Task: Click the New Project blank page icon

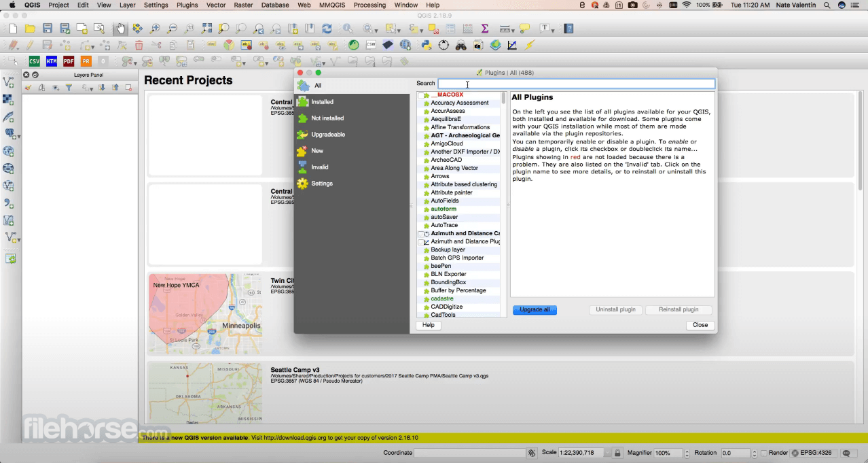Action: pos(13,29)
